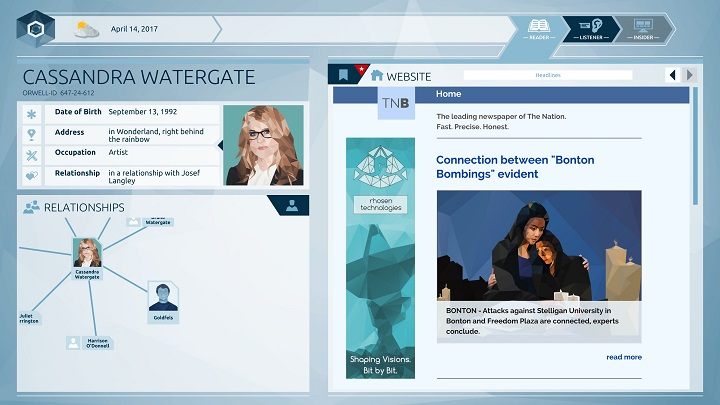
Task: Click the Headlines address bar
Action: point(547,75)
